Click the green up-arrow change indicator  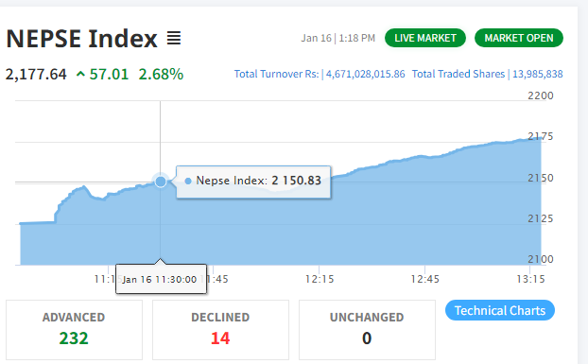(80, 75)
